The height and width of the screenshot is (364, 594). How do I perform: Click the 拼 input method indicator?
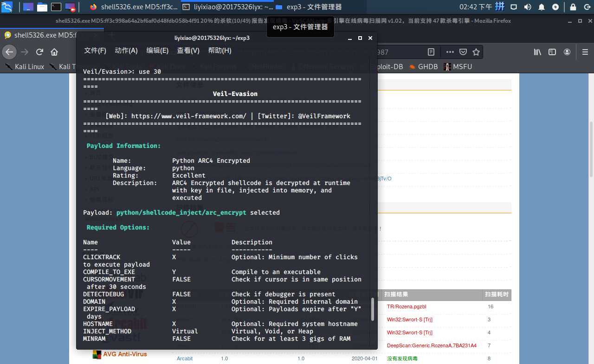point(500,7)
